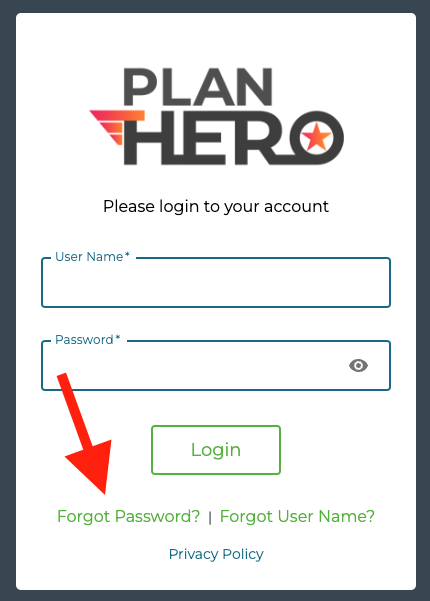The image size is (430, 601).
Task: Open the Forgot Password link
Action: [x=128, y=516]
